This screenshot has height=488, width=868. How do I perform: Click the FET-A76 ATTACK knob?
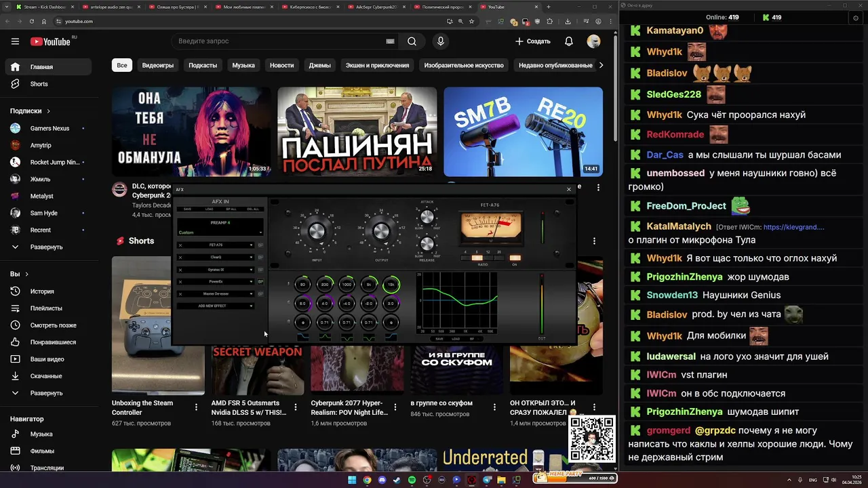pos(427,217)
